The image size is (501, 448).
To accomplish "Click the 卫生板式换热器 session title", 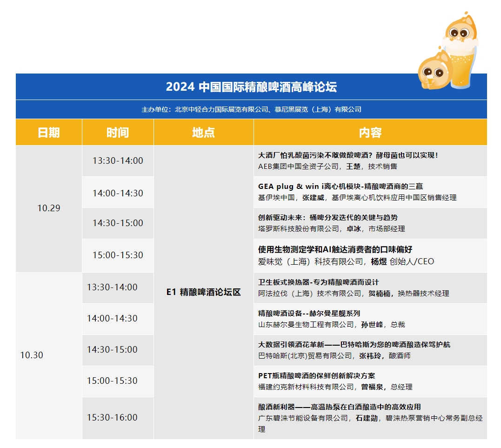I will (x=319, y=282).
